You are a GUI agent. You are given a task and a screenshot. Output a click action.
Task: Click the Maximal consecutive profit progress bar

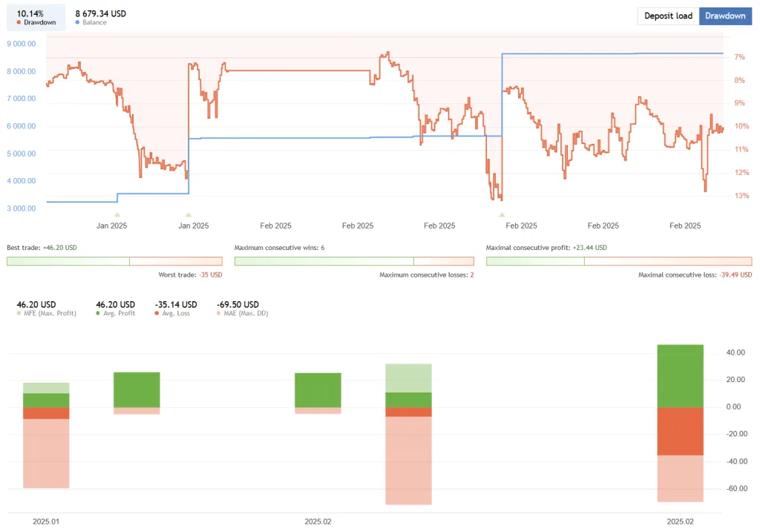point(535,261)
